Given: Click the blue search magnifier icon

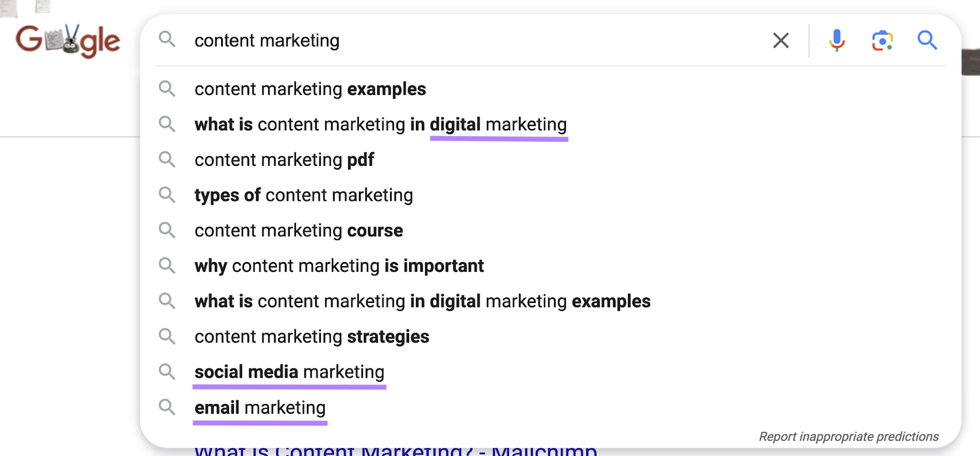Looking at the screenshot, I should [x=927, y=40].
